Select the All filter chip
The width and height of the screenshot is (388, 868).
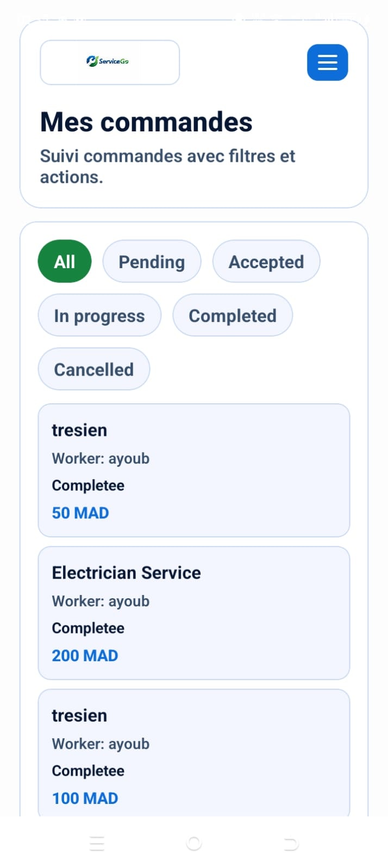tap(64, 261)
